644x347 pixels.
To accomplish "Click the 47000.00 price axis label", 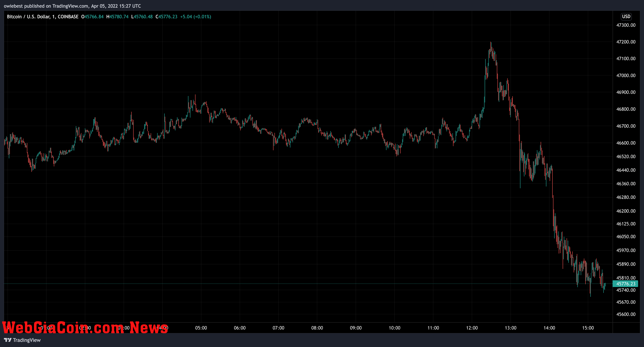I will coord(626,75).
